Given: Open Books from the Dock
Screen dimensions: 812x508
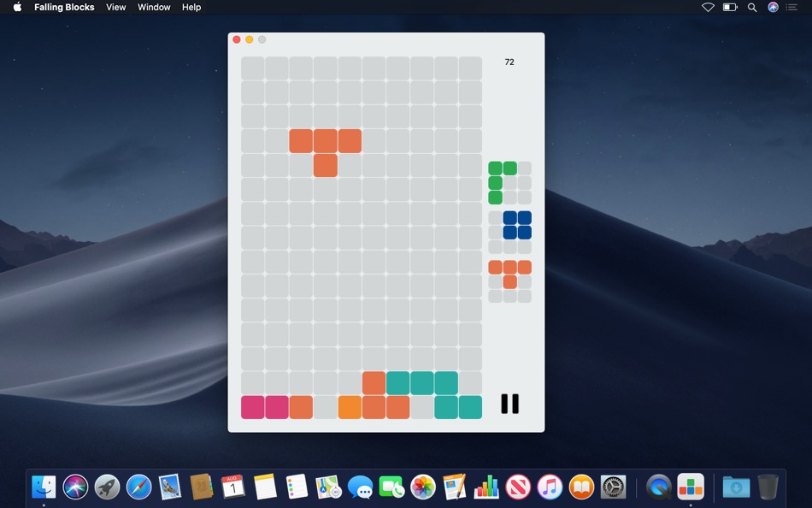Looking at the screenshot, I should coord(581,487).
